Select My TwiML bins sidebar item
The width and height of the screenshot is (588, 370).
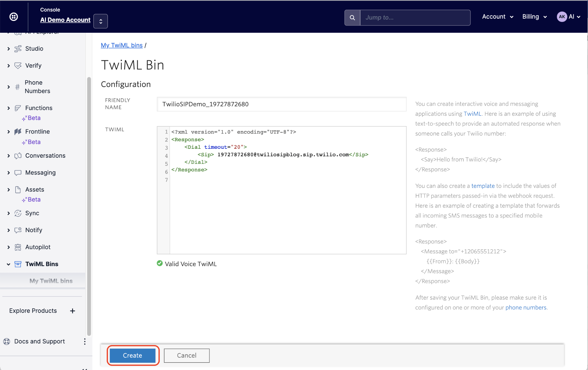point(51,281)
